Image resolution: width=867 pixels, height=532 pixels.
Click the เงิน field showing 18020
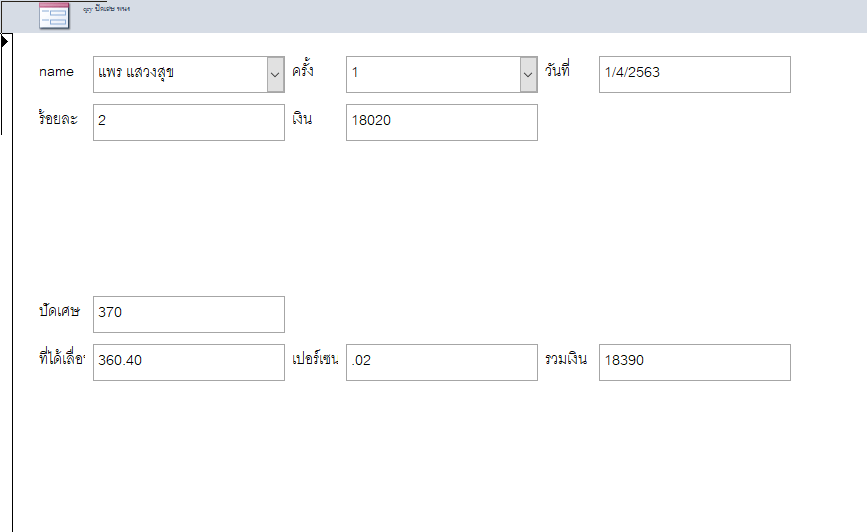click(441, 122)
